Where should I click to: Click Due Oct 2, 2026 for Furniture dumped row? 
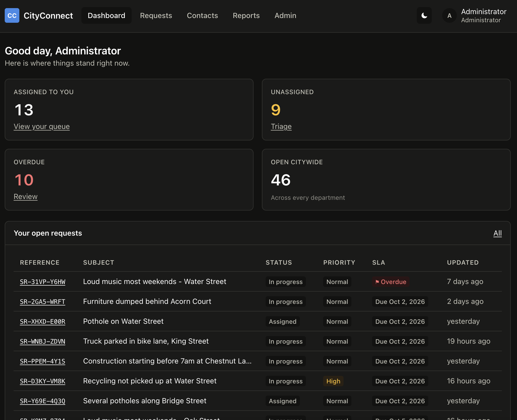[400, 302]
